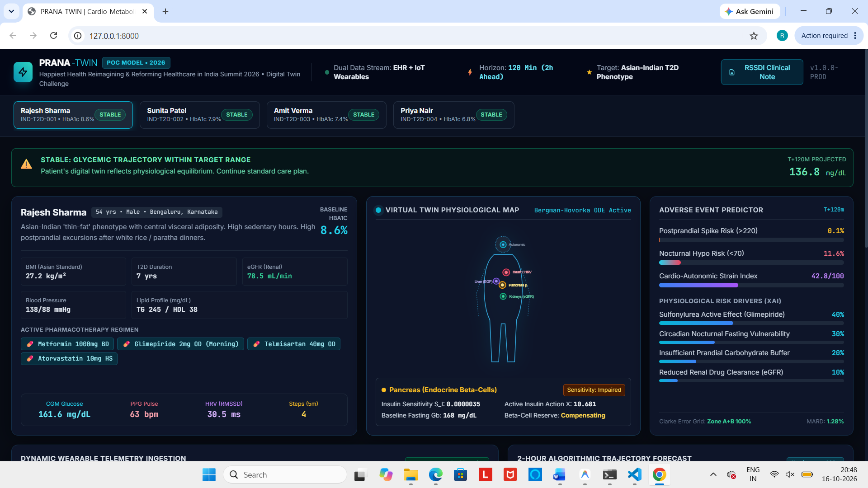Click CGM Glucose 161.6 mg/dL value
The height and width of the screenshot is (488, 868).
[64, 414]
